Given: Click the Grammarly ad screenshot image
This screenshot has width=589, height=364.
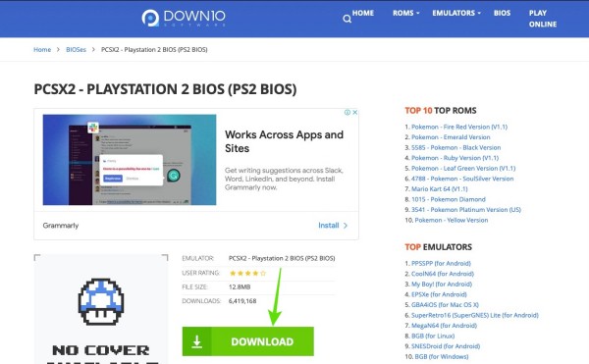Looking at the screenshot, I should pyautogui.click(x=130, y=160).
